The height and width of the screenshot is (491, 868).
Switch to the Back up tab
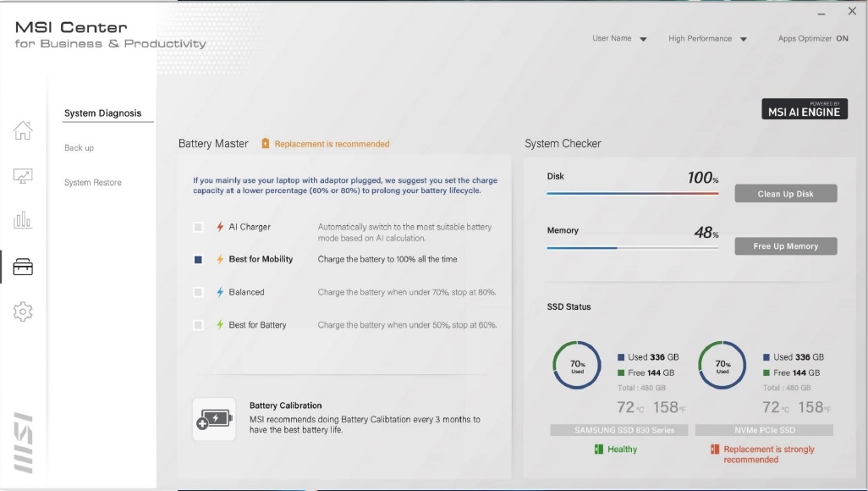[80, 148]
